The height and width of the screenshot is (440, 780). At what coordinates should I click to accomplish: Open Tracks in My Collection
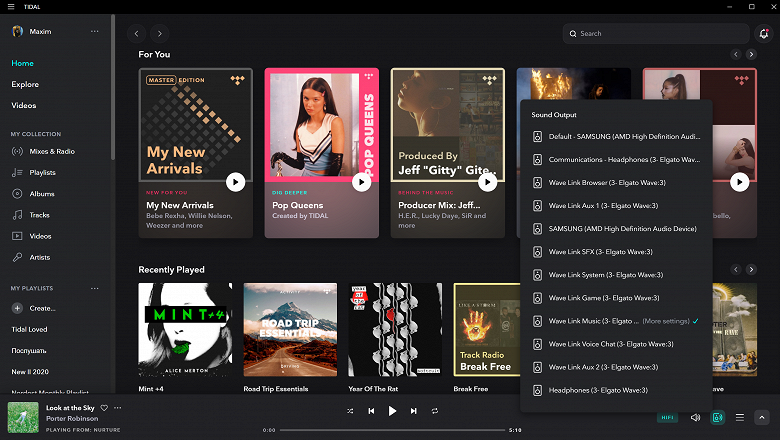(31, 215)
